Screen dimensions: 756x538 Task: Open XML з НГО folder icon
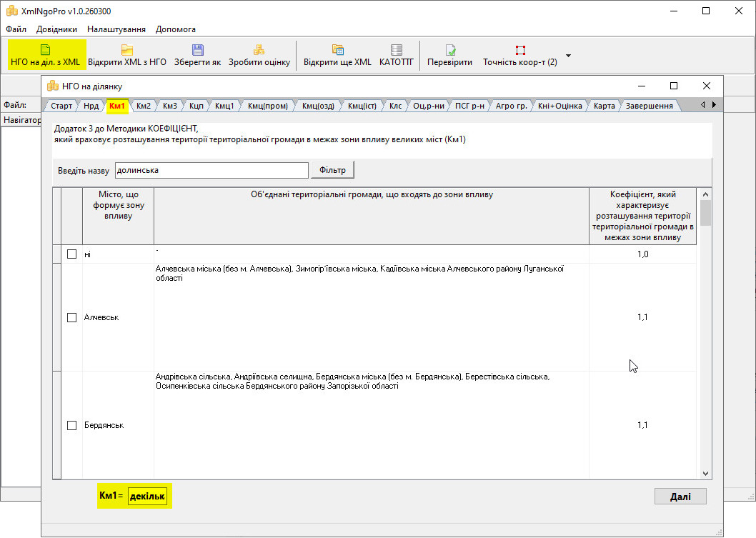pyautogui.click(x=127, y=50)
